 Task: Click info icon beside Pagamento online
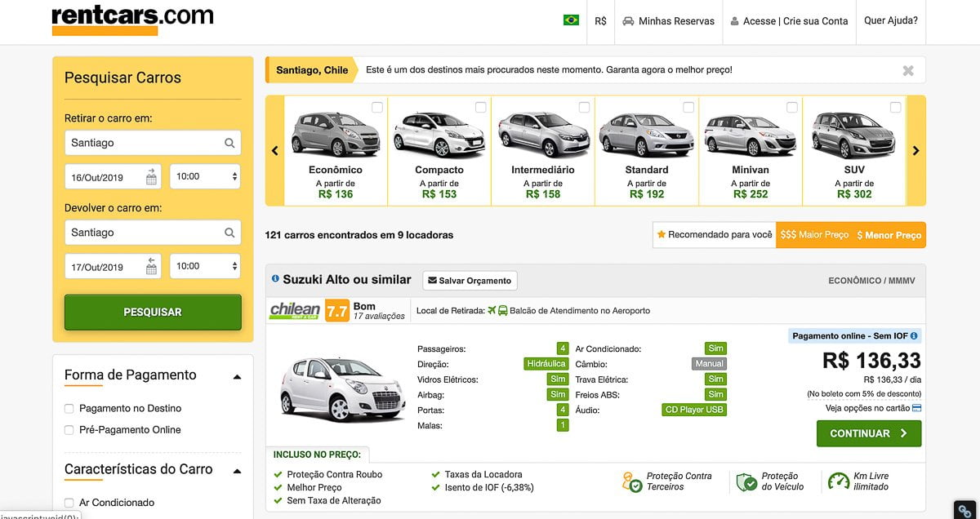[x=914, y=335]
